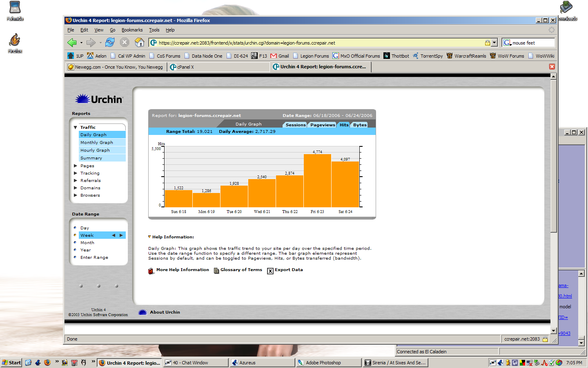Open the 40 - Chat Window taskbar item
The height and width of the screenshot is (368, 588).
(x=196, y=363)
